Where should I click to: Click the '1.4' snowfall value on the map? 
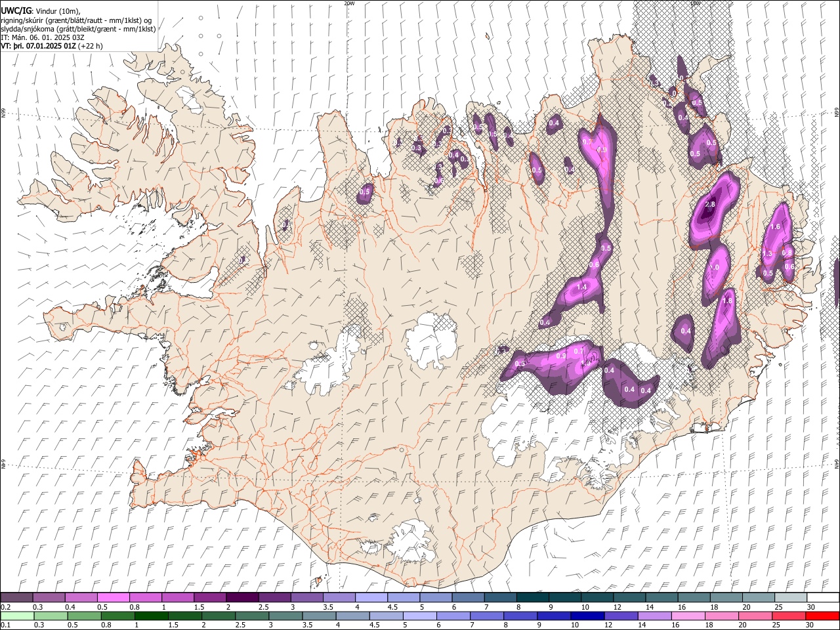click(581, 287)
